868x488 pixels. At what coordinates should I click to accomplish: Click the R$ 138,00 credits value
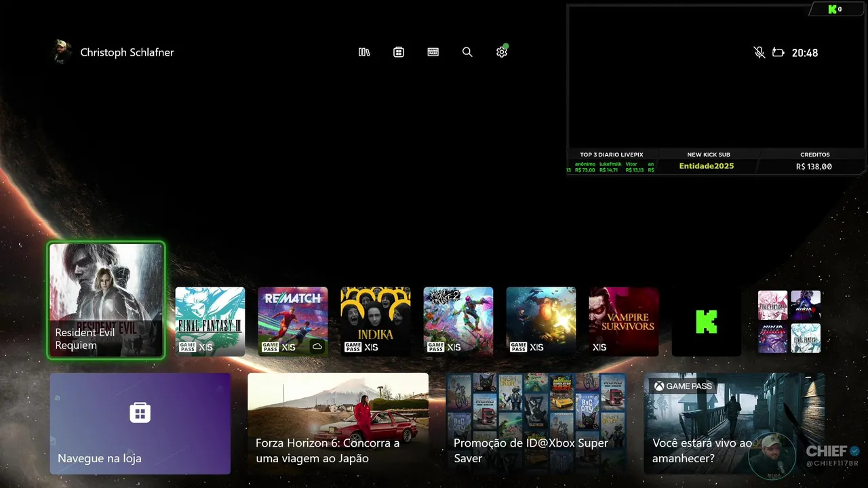[814, 166]
